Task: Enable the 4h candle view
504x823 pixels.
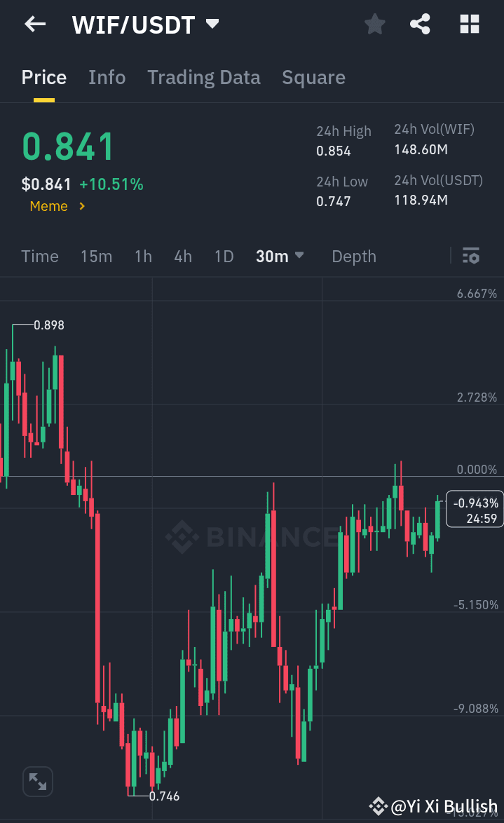Action: point(182,257)
